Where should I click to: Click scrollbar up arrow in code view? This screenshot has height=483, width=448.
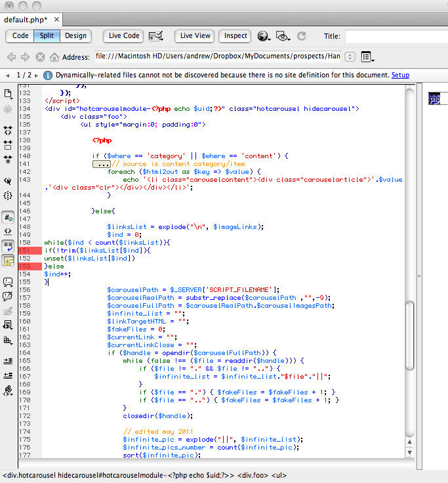point(409,442)
